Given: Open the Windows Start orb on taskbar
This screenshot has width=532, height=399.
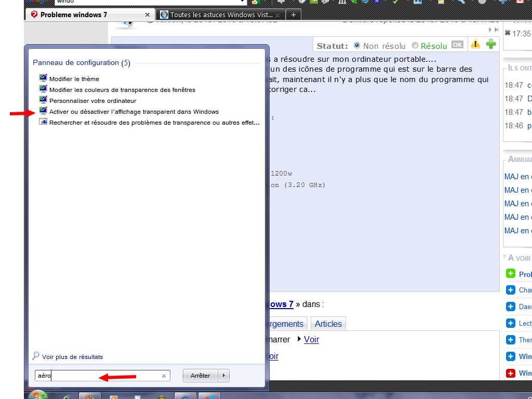Looking at the screenshot, I should click(38, 395).
